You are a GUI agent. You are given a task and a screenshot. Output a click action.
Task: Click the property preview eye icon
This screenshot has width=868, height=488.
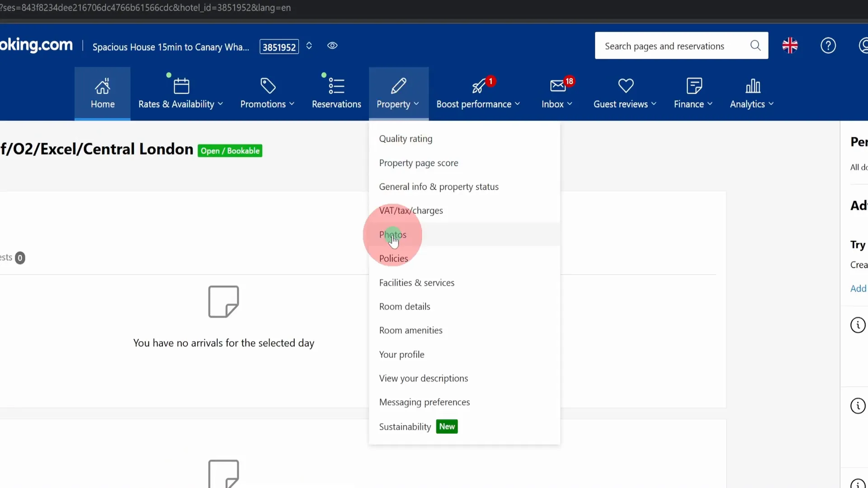pyautogui.click(x=332, y=46)
